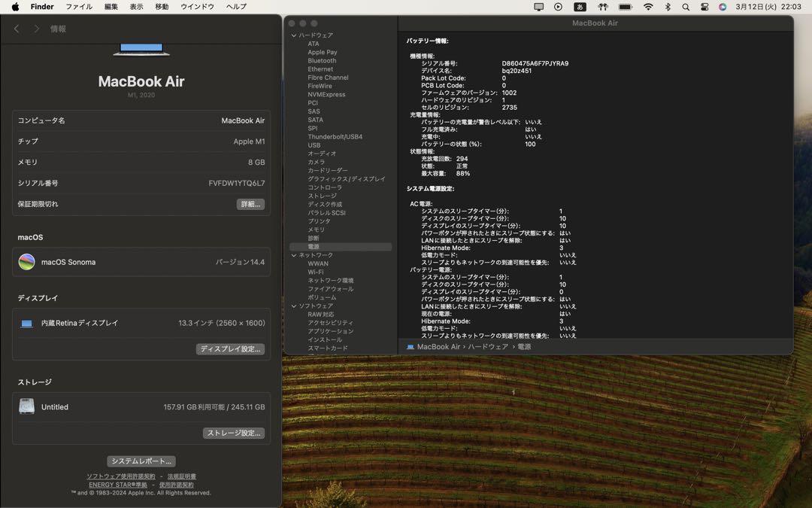Open the 編集 menu
812x508 pixels.
[111, 7]
